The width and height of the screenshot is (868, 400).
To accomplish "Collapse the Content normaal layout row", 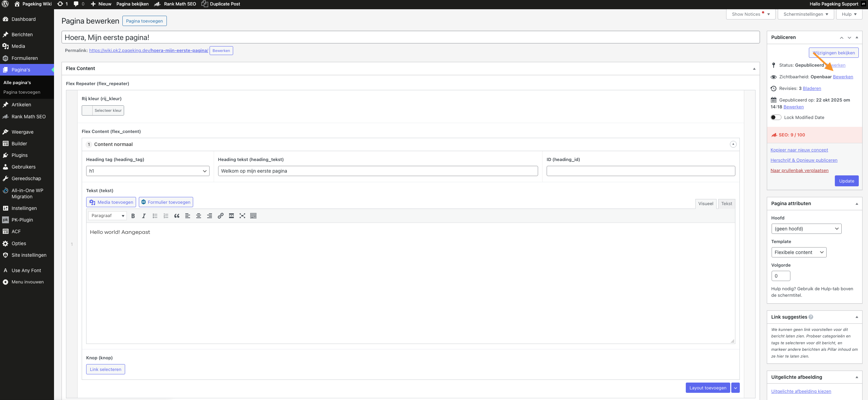I will click(x=733, y=144).
